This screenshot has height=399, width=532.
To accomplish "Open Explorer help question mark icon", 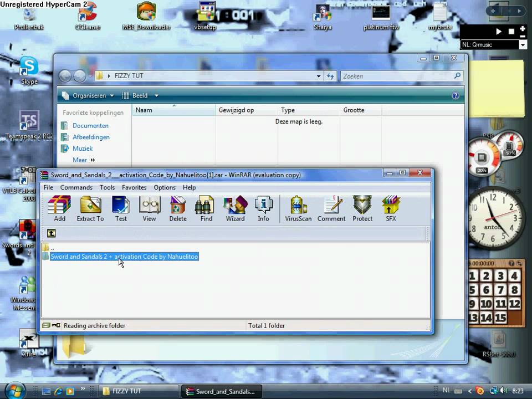I will 456,96.
